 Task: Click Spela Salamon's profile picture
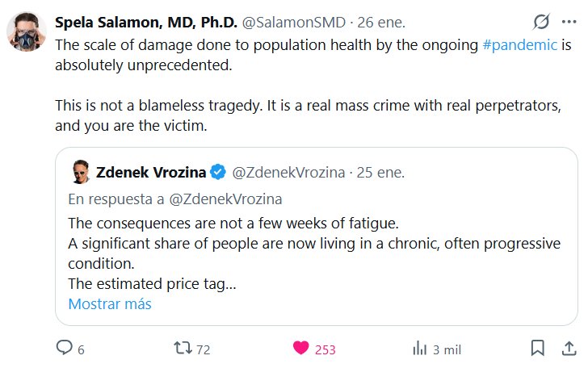pyautogui.click(x=25, y=31)
